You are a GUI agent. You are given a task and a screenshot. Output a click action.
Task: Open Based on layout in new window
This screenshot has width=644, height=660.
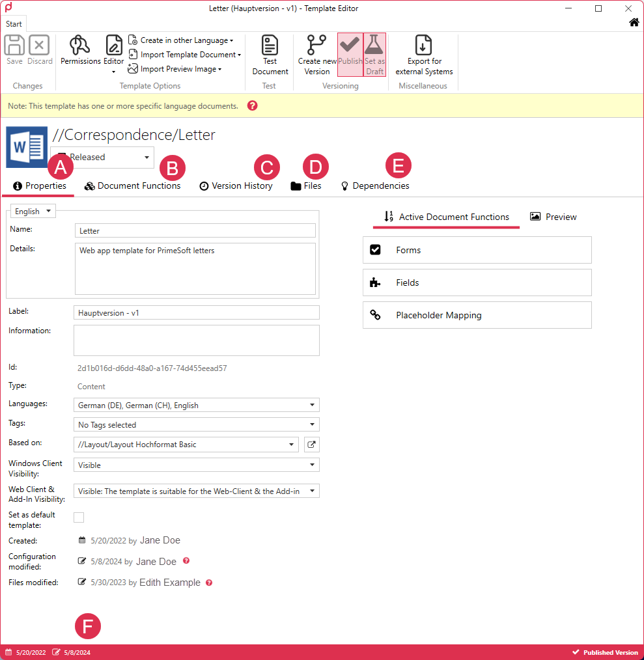312,445
